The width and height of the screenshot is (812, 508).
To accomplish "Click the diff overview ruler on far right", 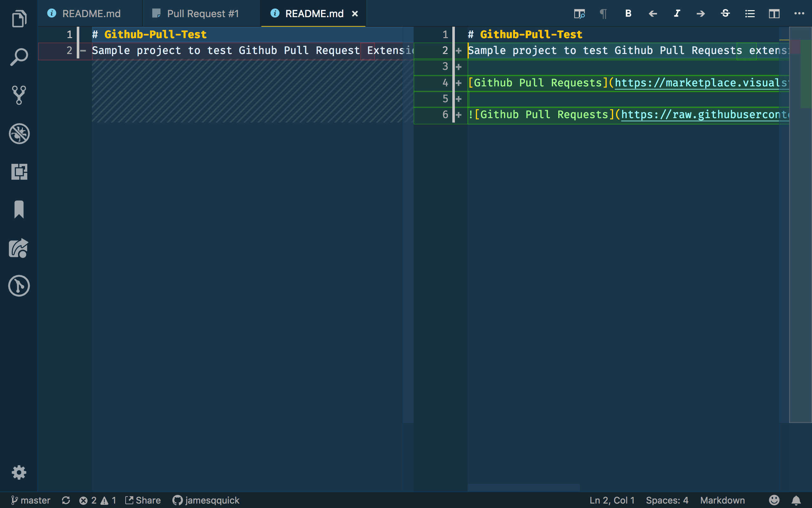I will [x=801, y=224].
